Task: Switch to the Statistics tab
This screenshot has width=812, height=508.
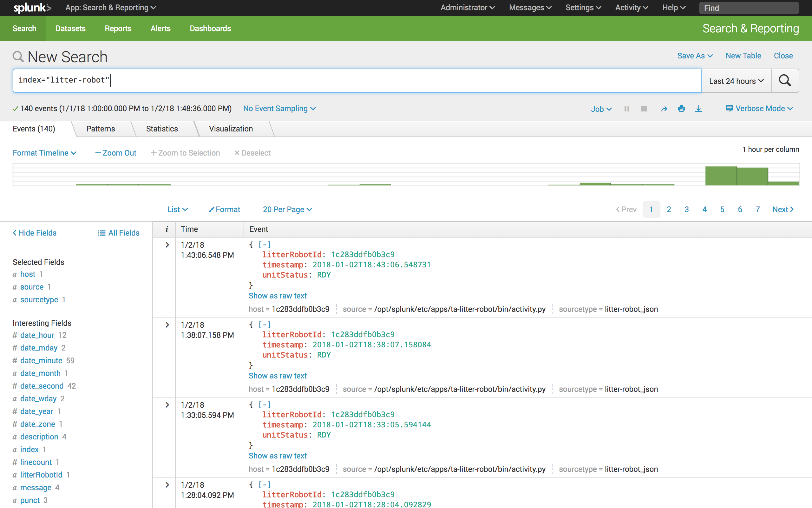Action: click(x=162, y=129)
